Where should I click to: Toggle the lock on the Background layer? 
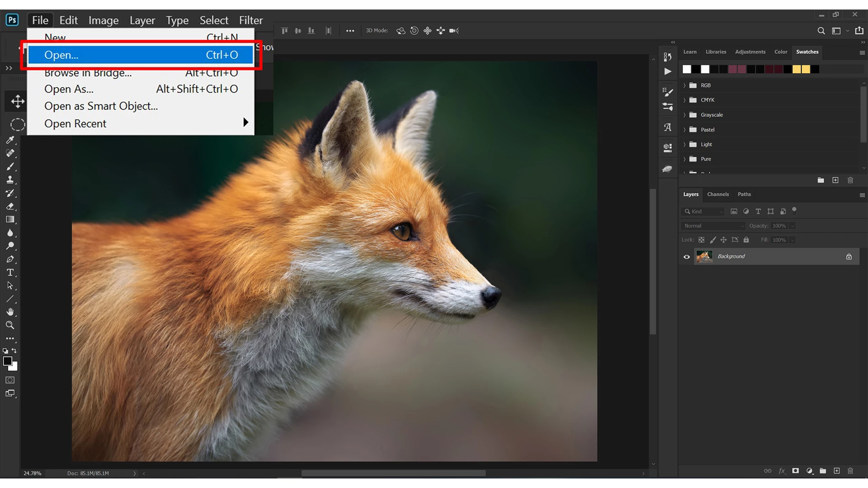(x=849, y=257)
